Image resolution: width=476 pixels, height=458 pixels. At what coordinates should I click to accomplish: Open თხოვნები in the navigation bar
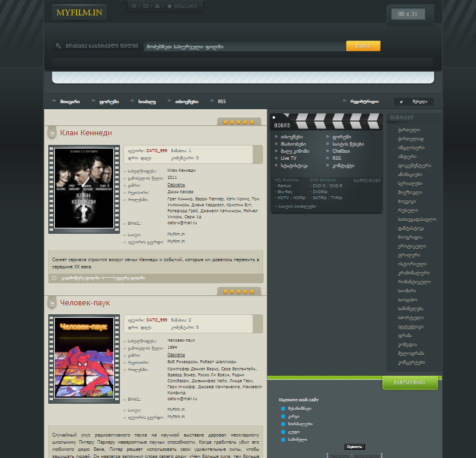pyautogui.click(x=187, y=101)
